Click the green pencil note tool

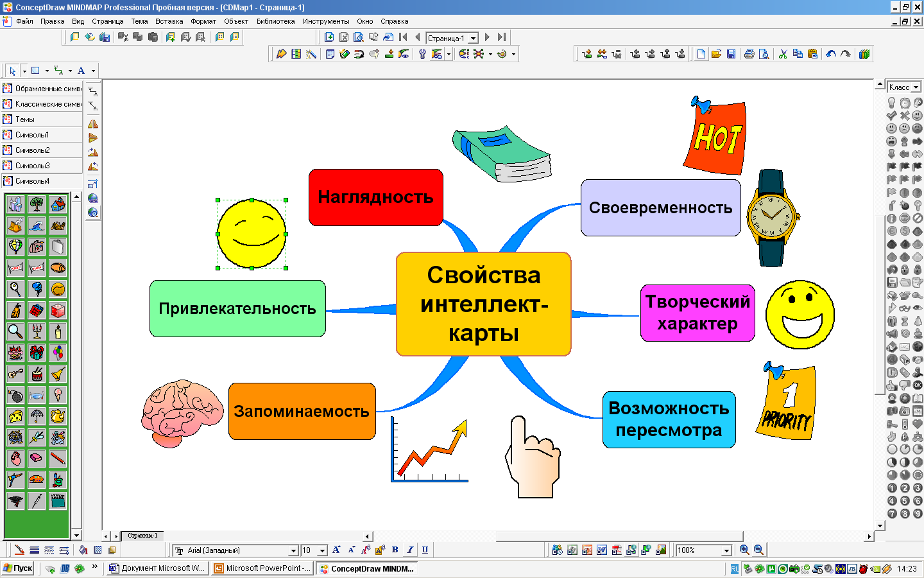click(x=344, y=54)
